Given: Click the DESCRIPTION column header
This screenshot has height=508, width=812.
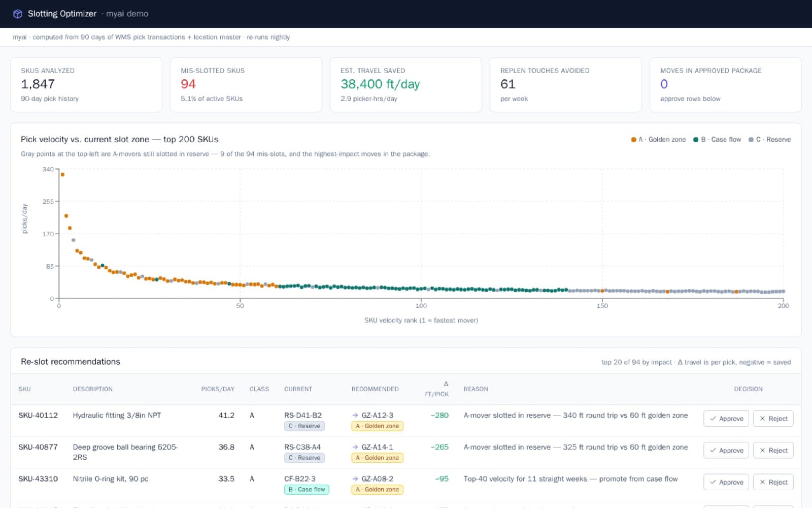Looking at the screenshot, I should [x=93, y=389].
